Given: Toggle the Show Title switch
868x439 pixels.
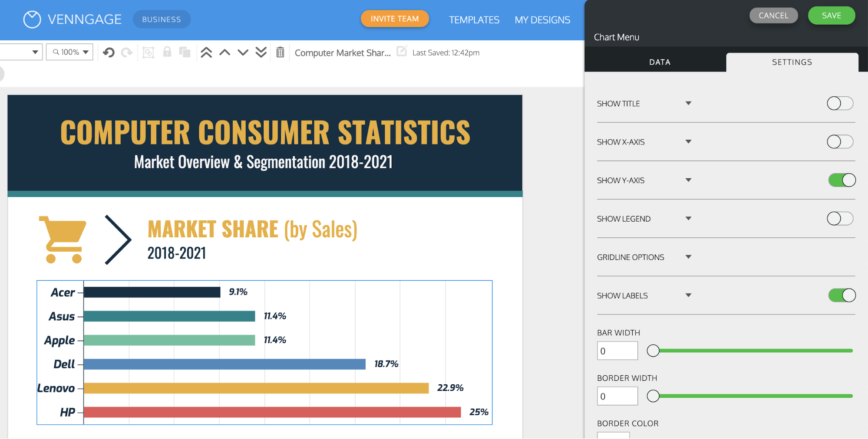Looking at the screenshot, I should tap(840, 103).
